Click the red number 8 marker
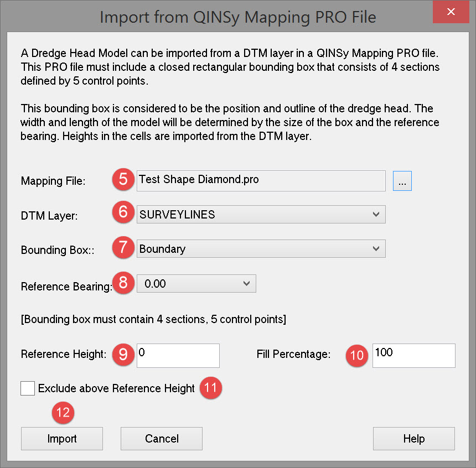 (x=123, y=284)
